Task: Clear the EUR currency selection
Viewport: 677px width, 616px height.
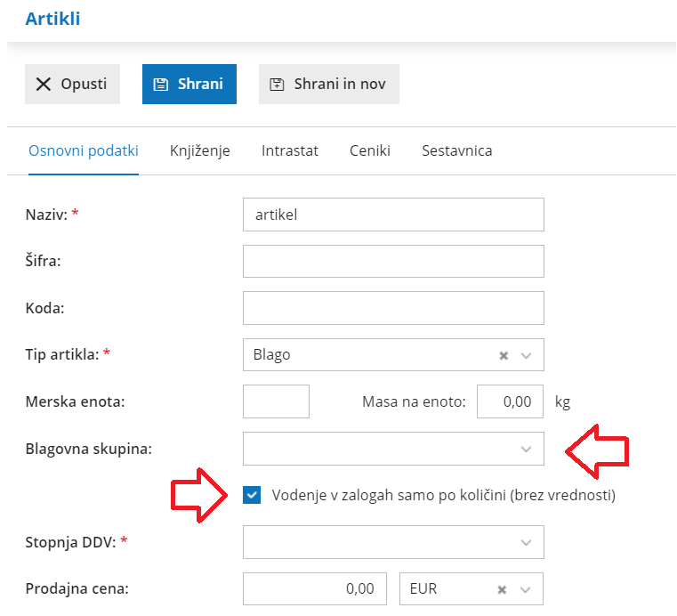Action: point(502,589)
